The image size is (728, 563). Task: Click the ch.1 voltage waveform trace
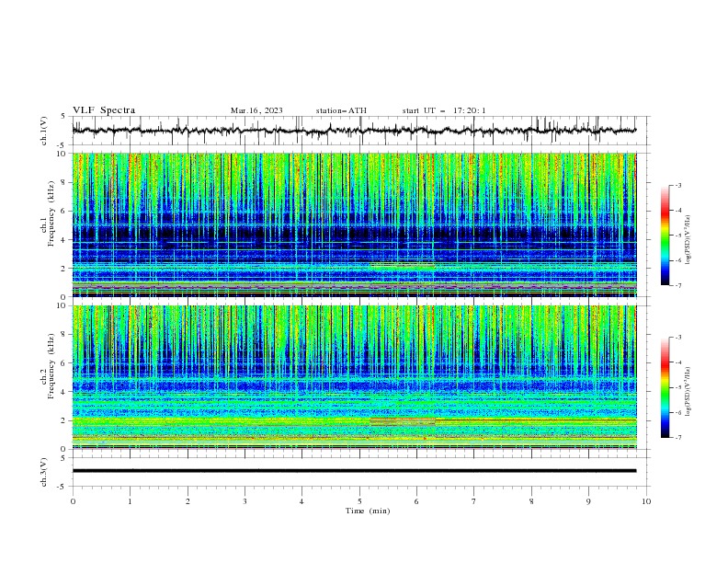tap(354, 131)
